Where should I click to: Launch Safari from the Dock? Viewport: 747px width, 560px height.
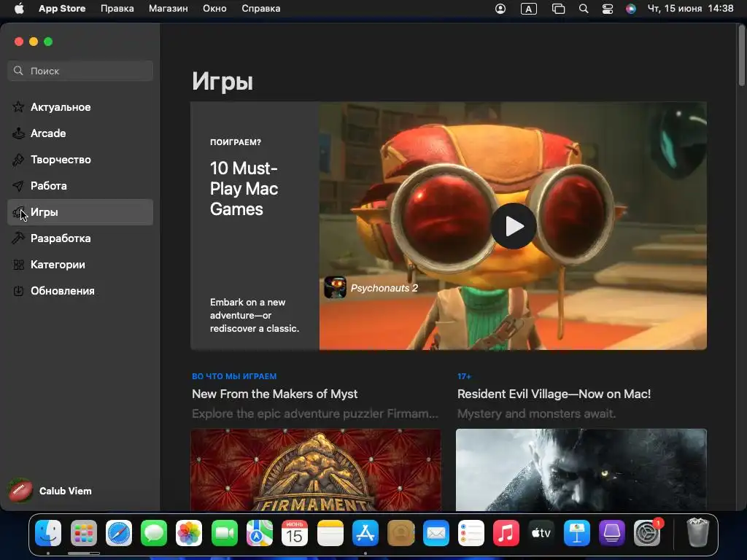coord(119,533)
